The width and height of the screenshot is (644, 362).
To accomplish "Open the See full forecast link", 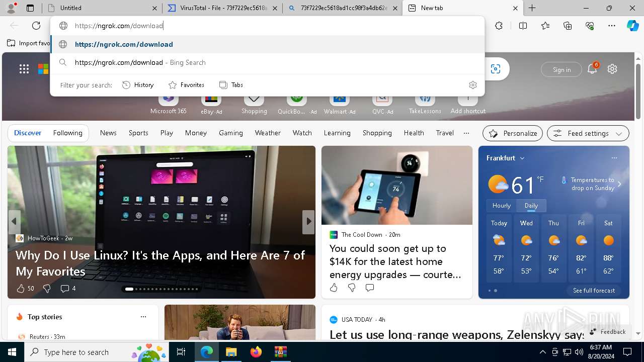I will tap(594, 291).
